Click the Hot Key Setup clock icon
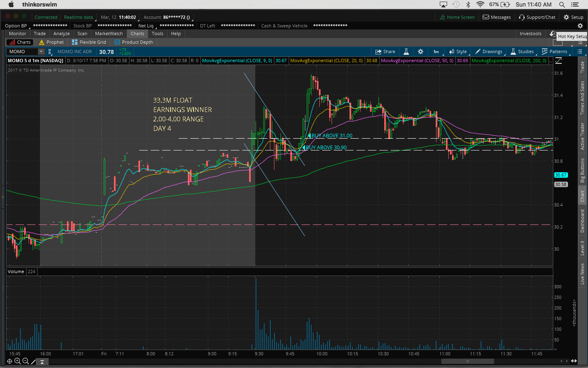Image resolution: width=588 pixels, height=368 pixels. tap(553, 34)
